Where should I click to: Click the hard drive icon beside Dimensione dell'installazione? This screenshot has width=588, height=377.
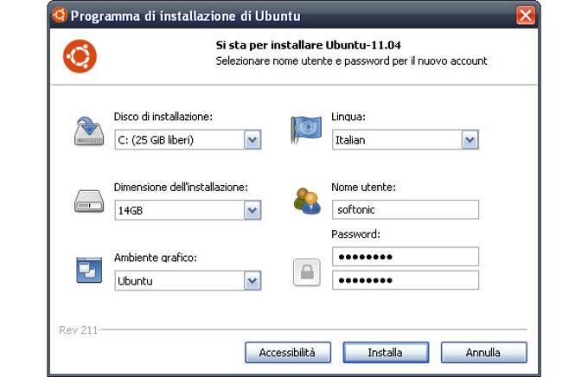pos(89,201)
